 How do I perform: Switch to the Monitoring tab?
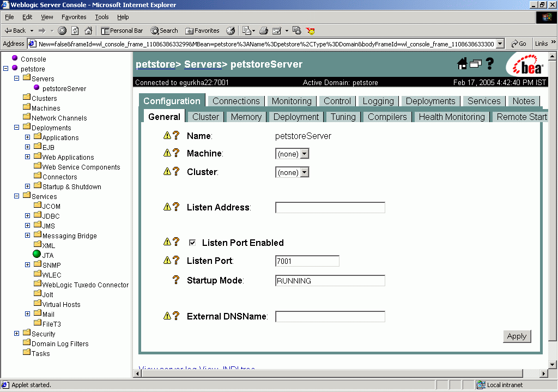(x=292, y=101)
